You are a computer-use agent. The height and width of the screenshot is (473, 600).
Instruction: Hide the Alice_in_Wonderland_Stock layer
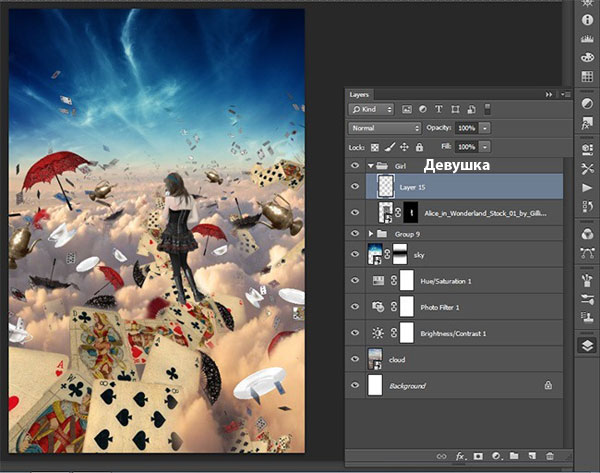[355, 212]
